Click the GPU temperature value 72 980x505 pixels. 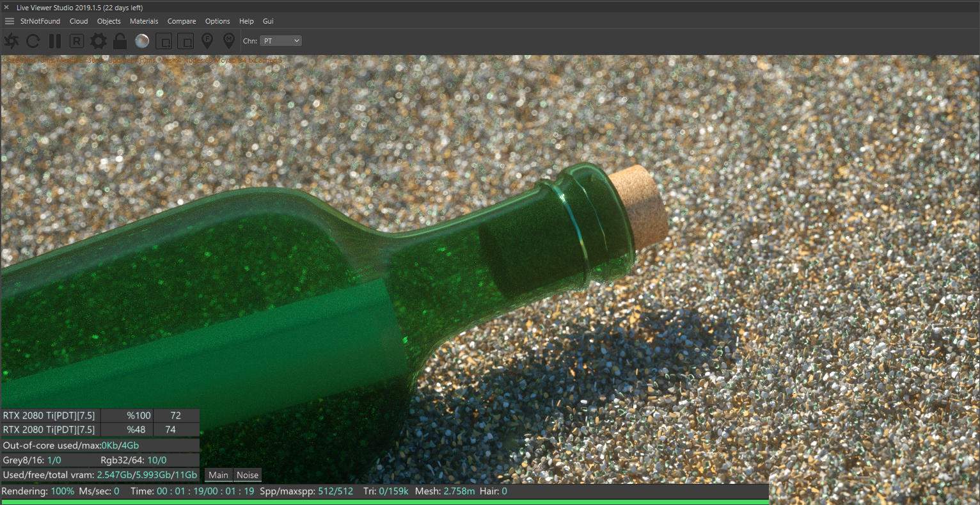(x=176, y=415)
